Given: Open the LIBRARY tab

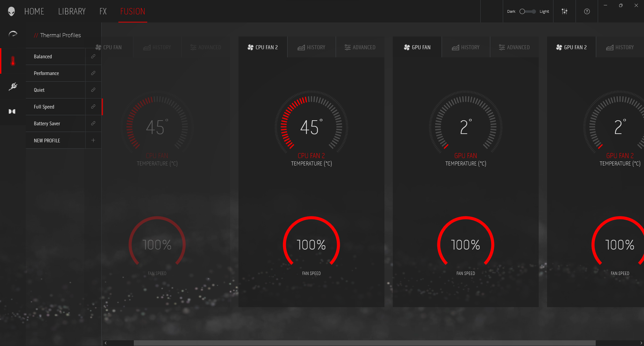Looking at the screenshot, I should pos(72,11).
